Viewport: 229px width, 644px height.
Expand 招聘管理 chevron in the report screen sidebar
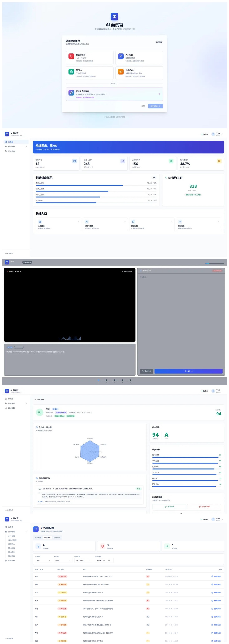[x=26, y=403]
